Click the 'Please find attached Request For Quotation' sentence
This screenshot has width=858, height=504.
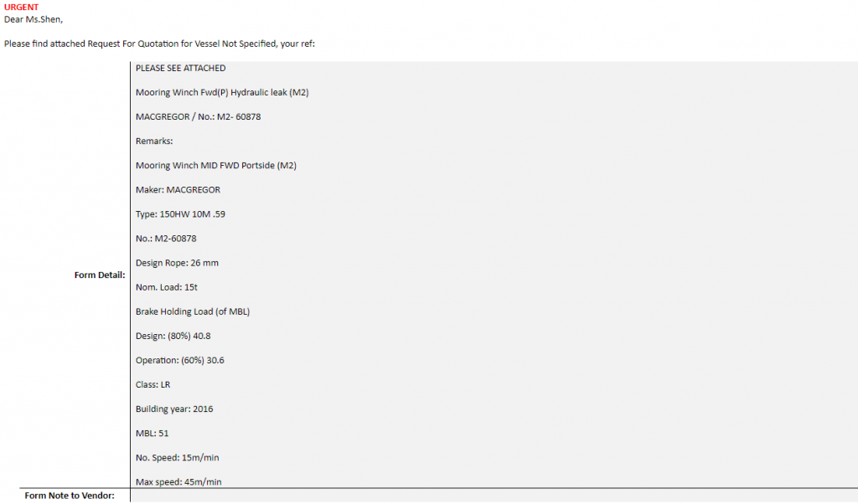tap(159, 44)
